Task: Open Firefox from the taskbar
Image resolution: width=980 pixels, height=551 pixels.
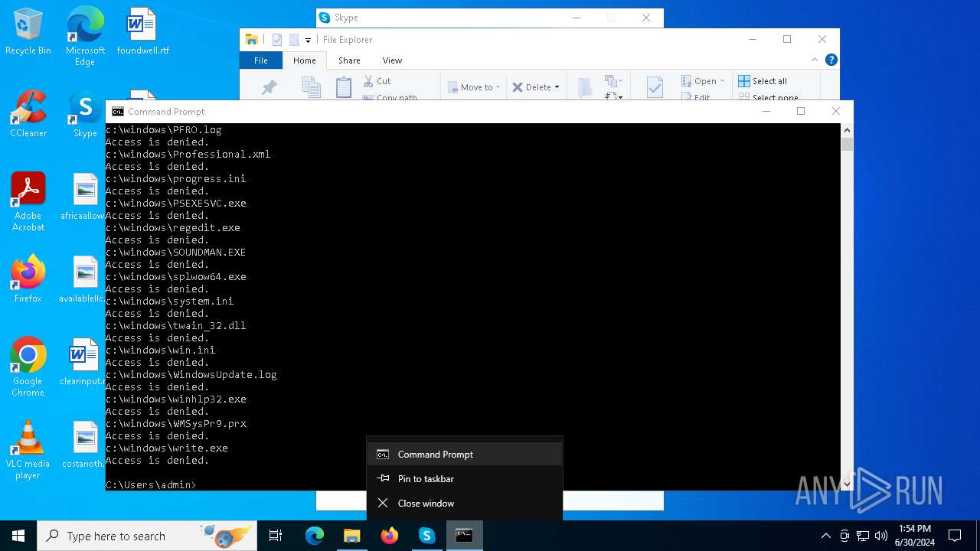Action: tap(390, 536)
